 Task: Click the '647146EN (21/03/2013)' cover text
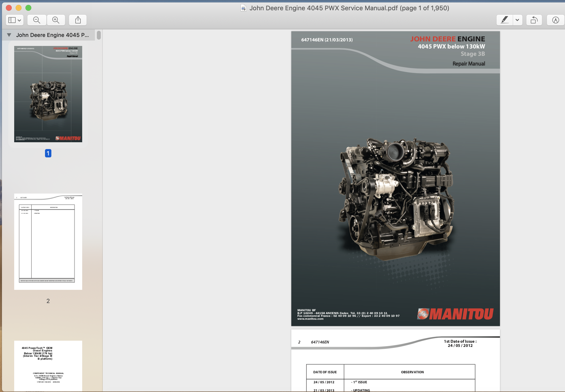pos(327,40)
